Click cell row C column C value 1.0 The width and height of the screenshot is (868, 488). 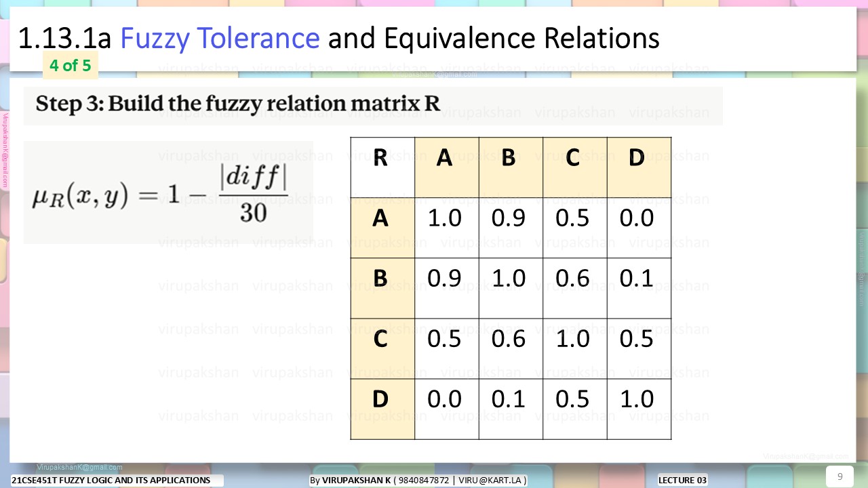click(575, 348)
